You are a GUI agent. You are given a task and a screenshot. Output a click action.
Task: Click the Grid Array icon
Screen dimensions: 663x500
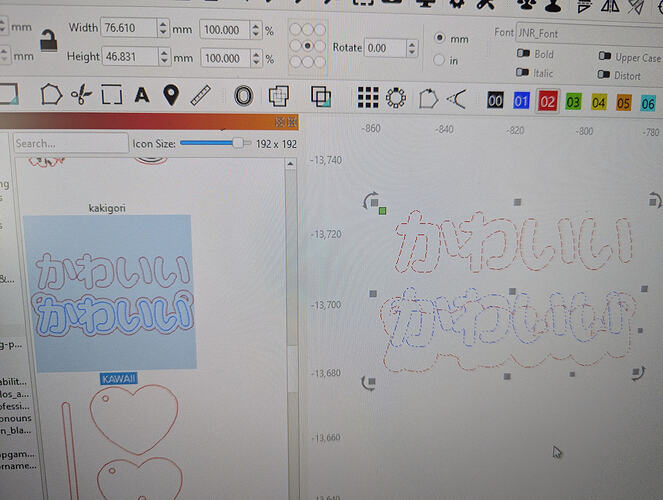click(x=368, y=98)
